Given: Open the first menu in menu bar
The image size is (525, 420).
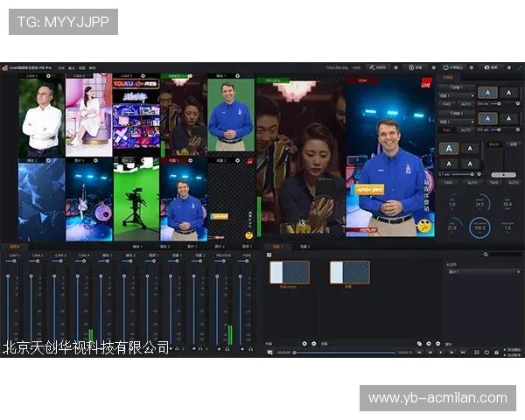Looking at the screenshot, I should pos(59,66).
